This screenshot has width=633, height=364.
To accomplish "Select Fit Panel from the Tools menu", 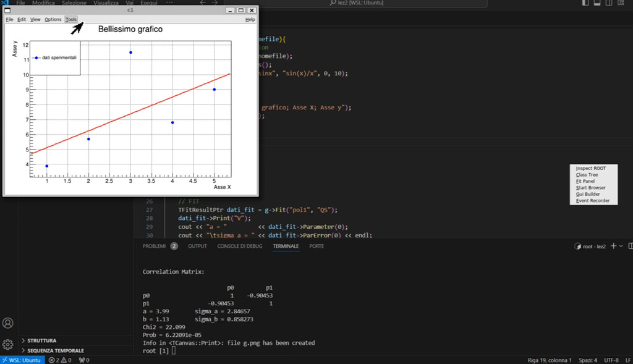I will (x=585, y=181).
